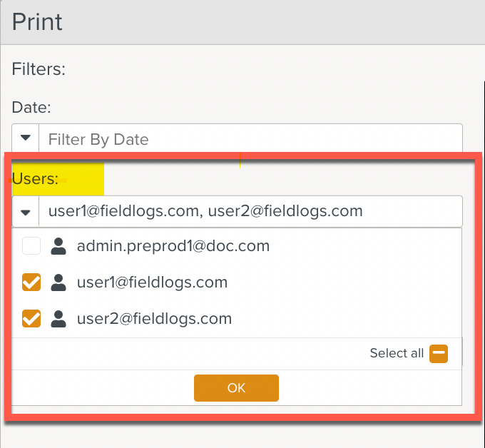Screen dimensions: 485x448
Task: Click the highlighted Users label
Action: point(35,179)
